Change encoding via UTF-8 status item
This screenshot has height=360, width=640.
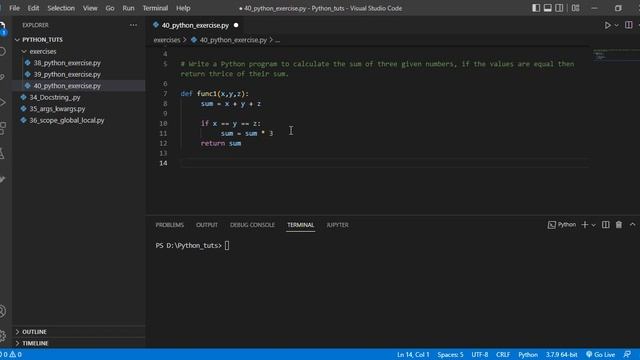tap(480, 354)
